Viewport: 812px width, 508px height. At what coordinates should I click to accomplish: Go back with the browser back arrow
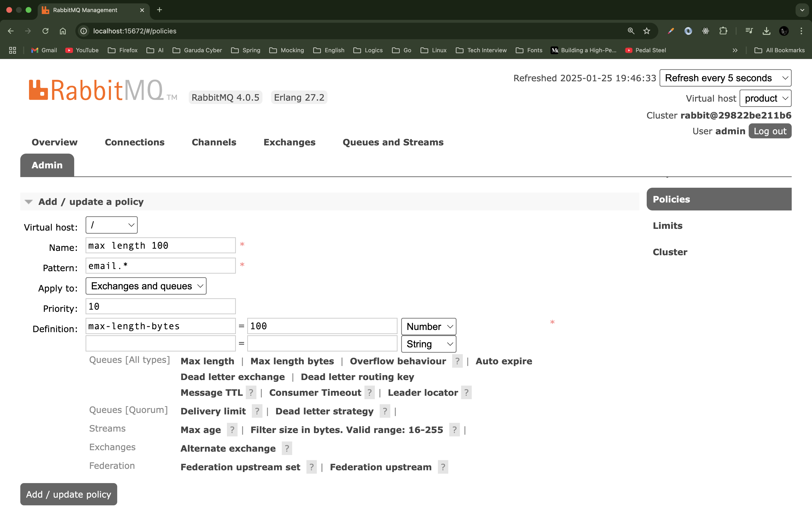point(11,31)
